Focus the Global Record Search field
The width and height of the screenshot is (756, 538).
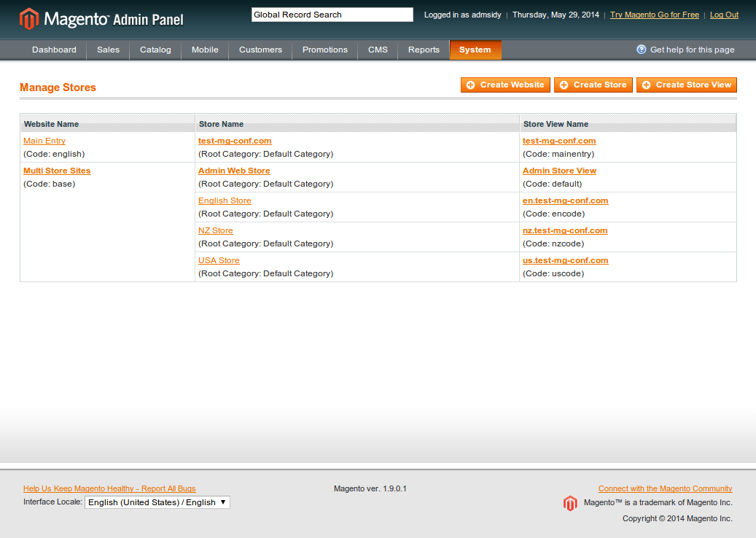click(332, 15)
